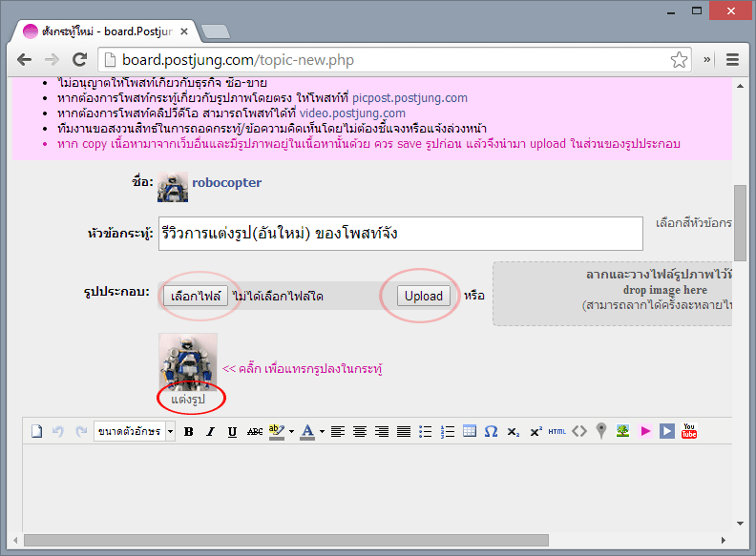Bookmark page with the star icon
This screenshot has width=756, height=556.
[679, 59]
